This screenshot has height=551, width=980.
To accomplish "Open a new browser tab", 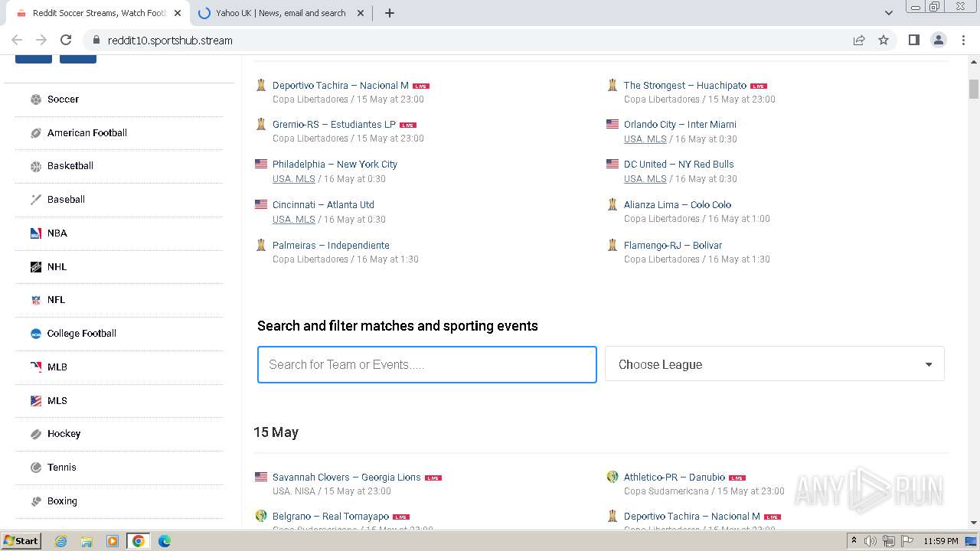I will point(390,13).
